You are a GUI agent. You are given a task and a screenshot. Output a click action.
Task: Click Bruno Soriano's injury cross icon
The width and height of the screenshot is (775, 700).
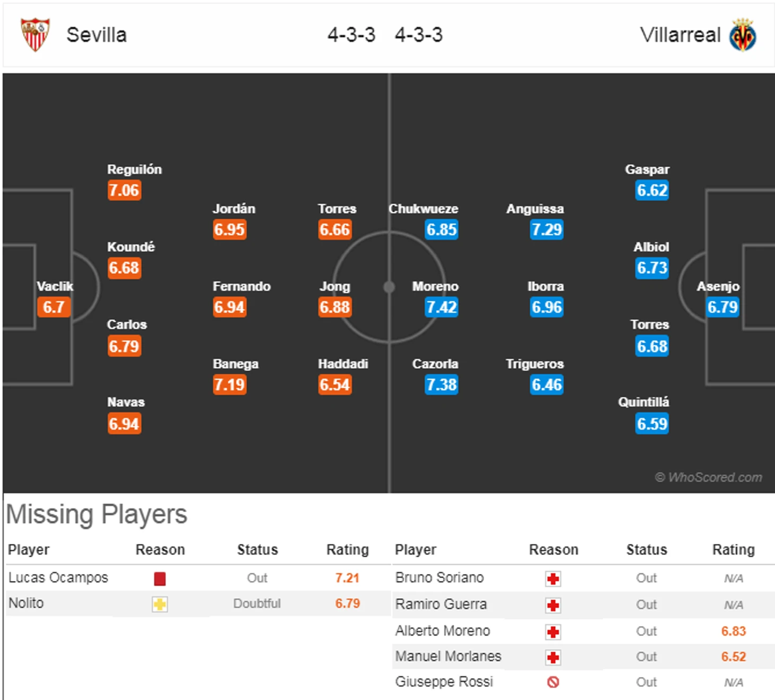pos(553,578)
